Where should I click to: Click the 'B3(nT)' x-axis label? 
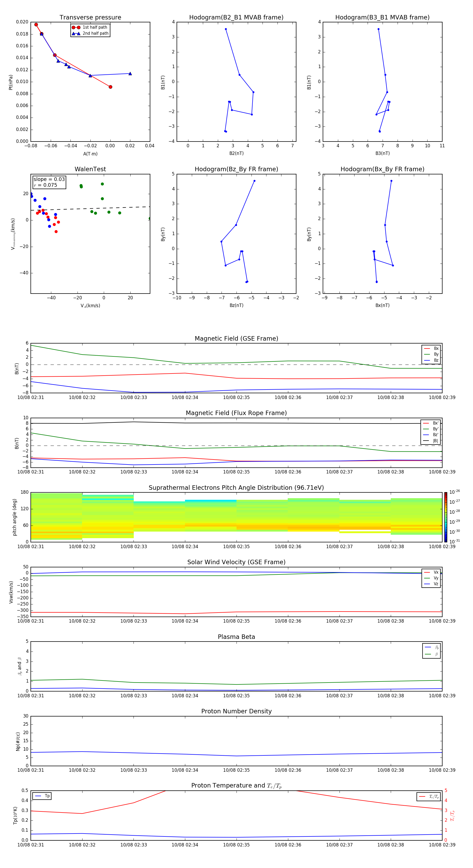[x=382, y=153]
